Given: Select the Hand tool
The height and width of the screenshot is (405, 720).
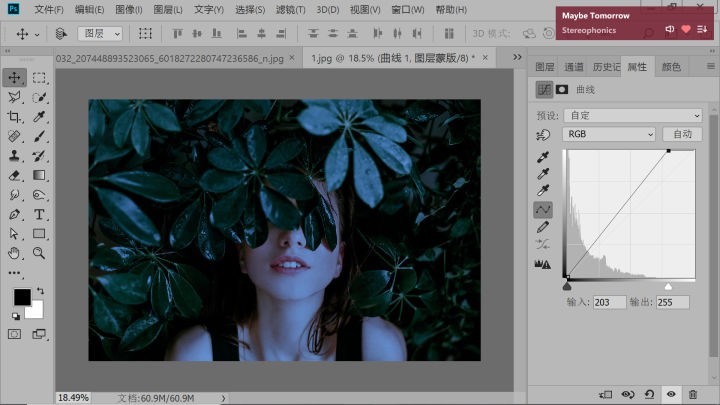Looking at the screenshot, I should (x=14, y=253).
